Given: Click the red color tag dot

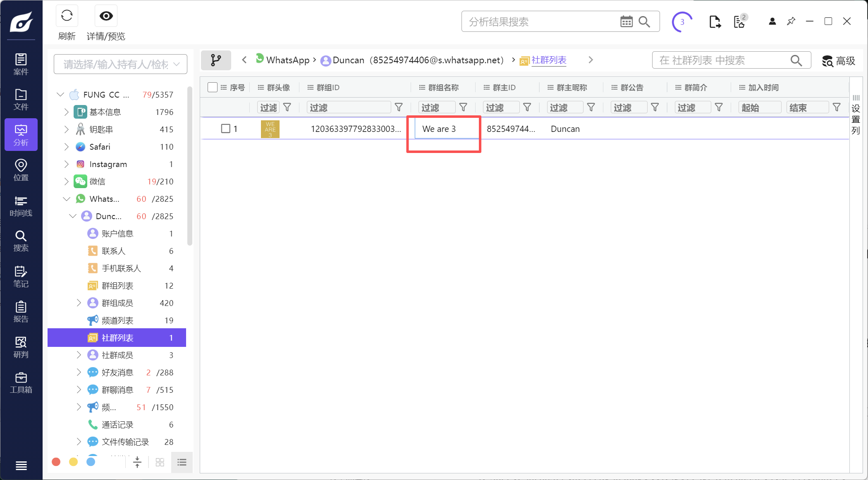Looking at the screenshot, I should coord(56,462).
